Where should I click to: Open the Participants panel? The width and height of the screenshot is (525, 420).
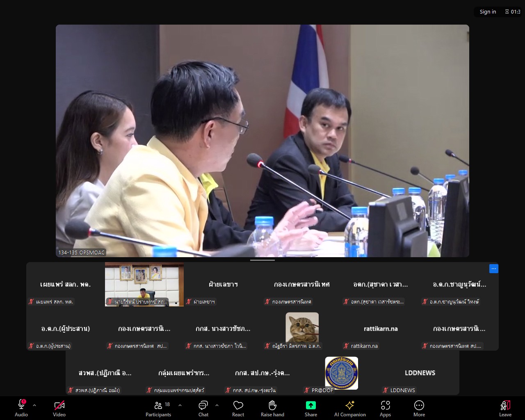point(158,408)
